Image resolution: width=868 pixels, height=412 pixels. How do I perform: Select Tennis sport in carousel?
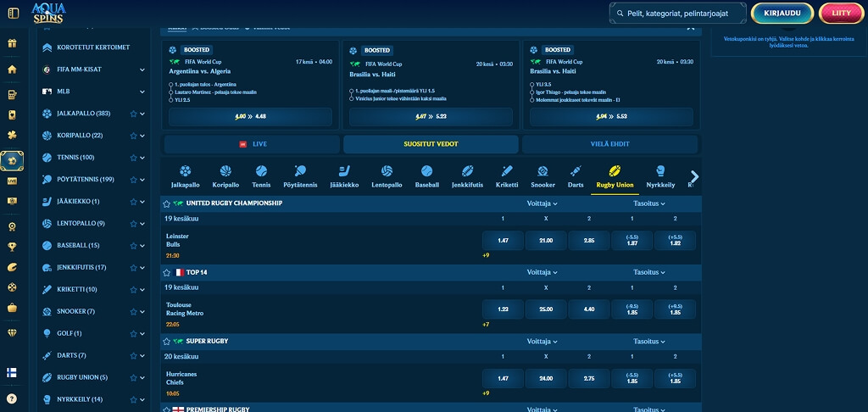(261, 177)
